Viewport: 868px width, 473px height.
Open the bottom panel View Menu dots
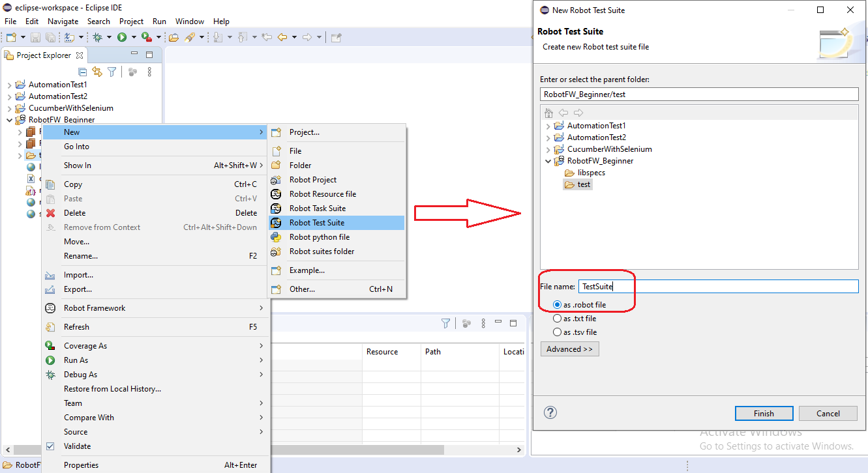tap(483, 323)
